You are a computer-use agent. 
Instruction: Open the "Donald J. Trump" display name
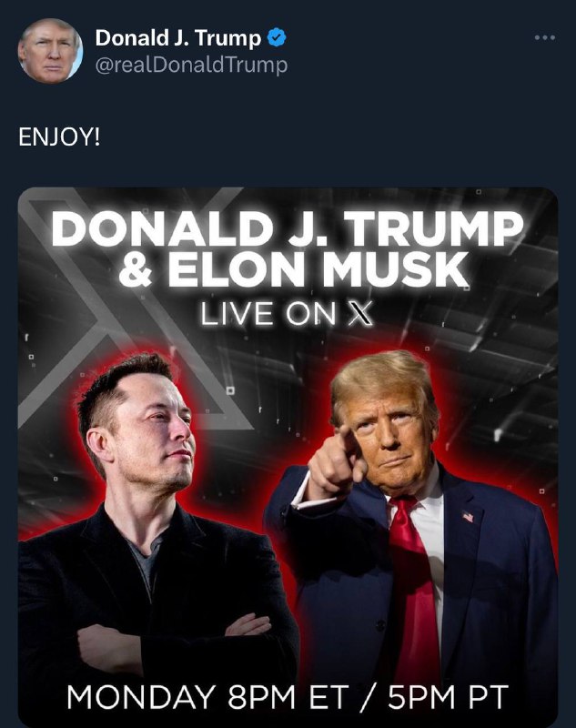(x=178, y=37)
